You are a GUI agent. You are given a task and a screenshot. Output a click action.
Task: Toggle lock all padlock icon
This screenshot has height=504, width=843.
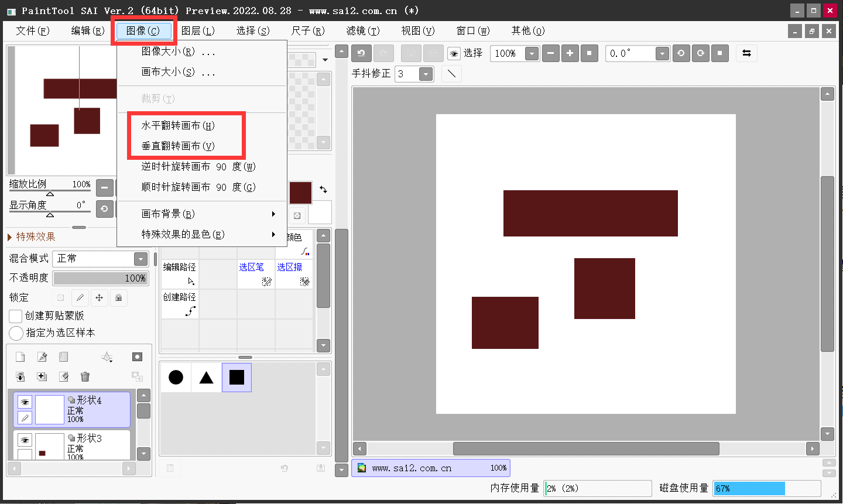(118, 297)
